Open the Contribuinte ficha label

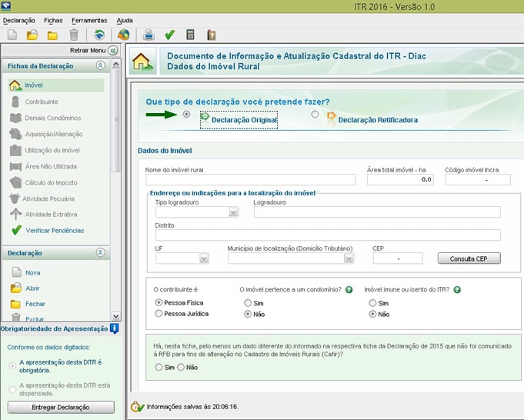(x=42, y=102)
